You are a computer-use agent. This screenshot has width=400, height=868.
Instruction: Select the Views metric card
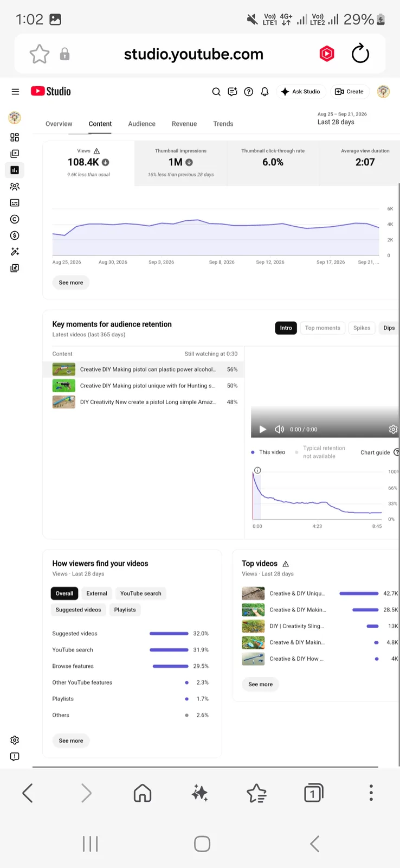pyautogui.click(x=89, y=163)
